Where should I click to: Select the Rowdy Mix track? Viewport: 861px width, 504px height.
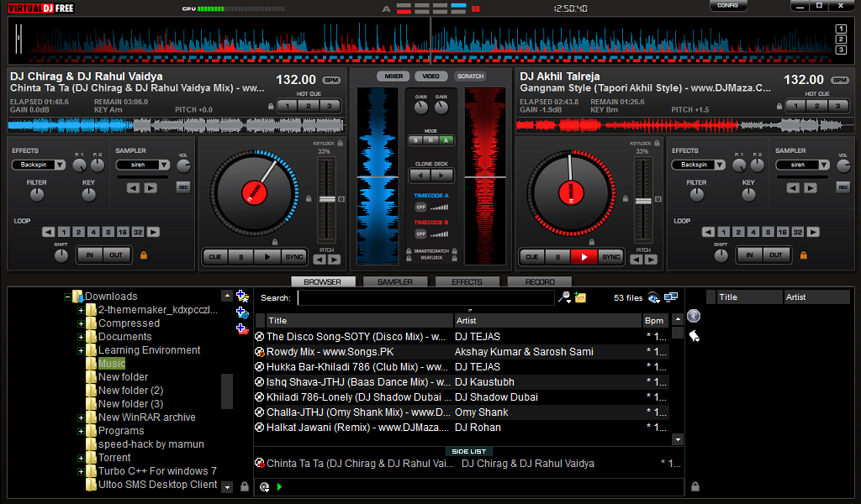[462, 351]
